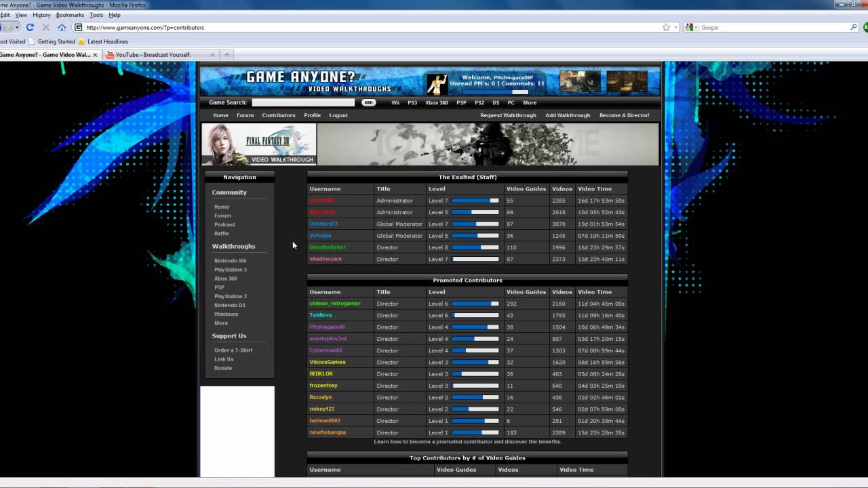Click the stop loading X icon

click(45, 27)
